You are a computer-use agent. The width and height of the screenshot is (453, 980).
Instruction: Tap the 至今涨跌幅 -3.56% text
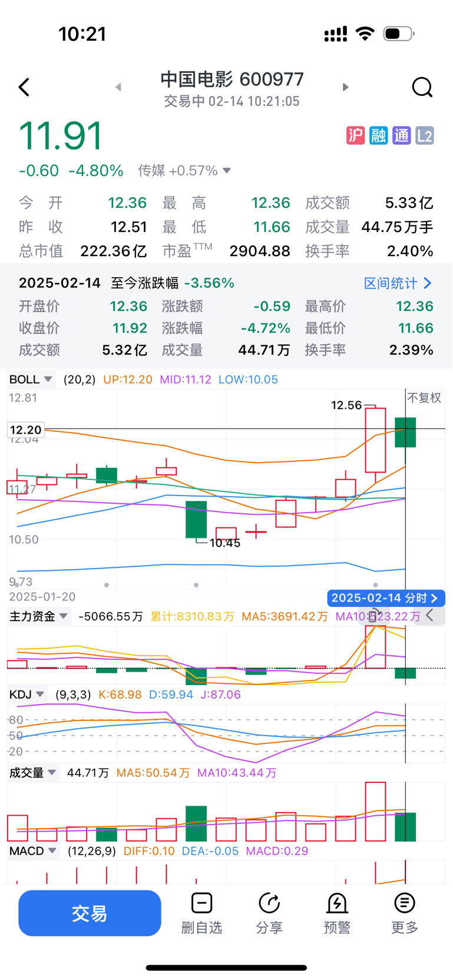pos(173,283)
